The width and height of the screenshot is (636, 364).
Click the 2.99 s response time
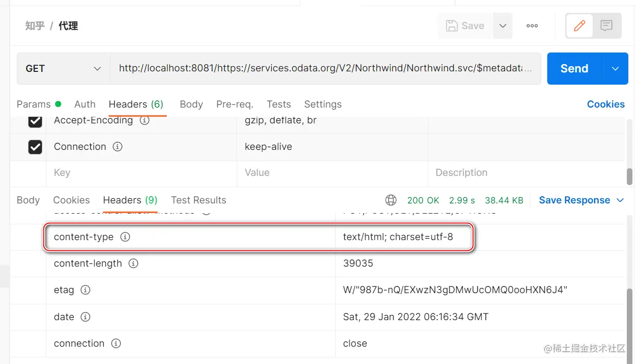pos(462,200)
